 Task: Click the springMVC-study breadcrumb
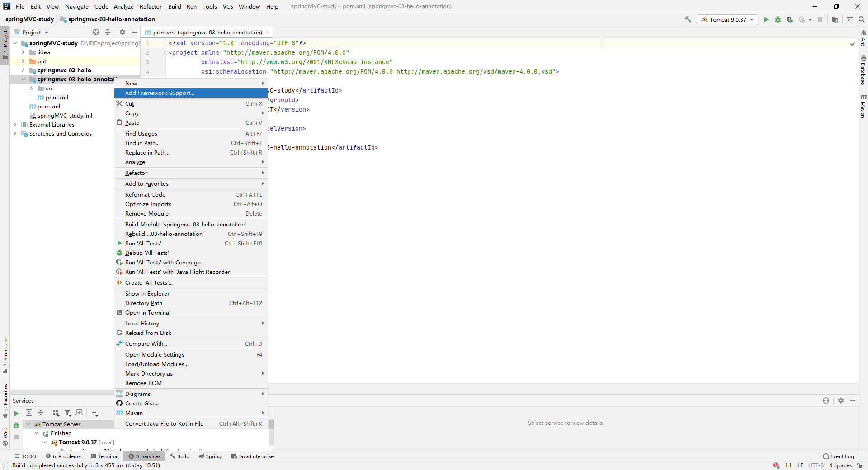coord(29,19)
